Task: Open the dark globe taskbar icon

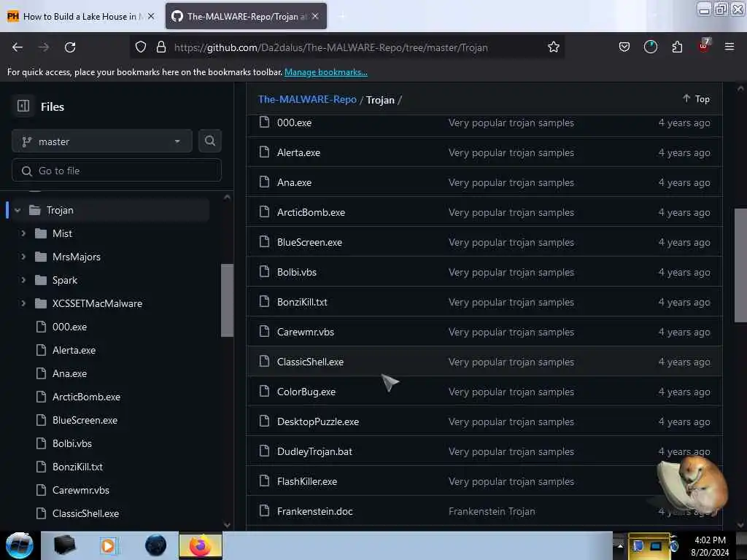Action: 155,545
